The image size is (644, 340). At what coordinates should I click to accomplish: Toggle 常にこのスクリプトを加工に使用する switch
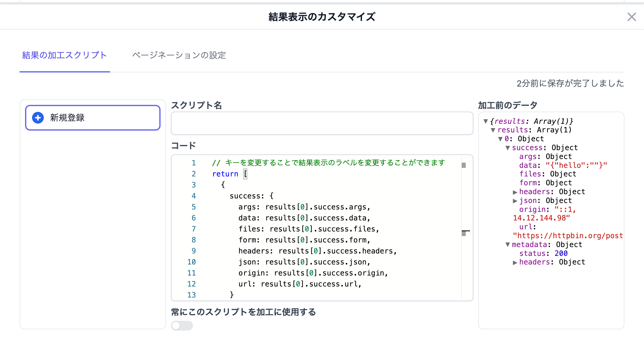182,326
